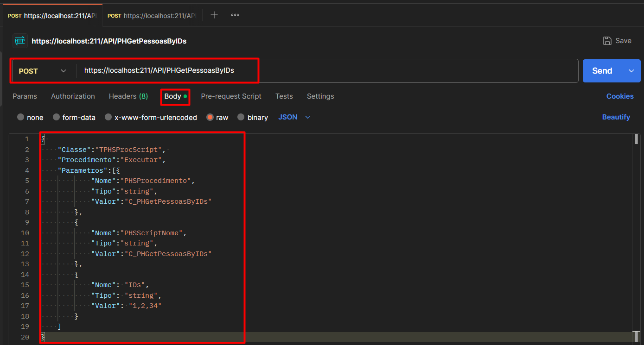Click the "Classe" key on line 2
The image size is (644, 345).
click(74, 150)
